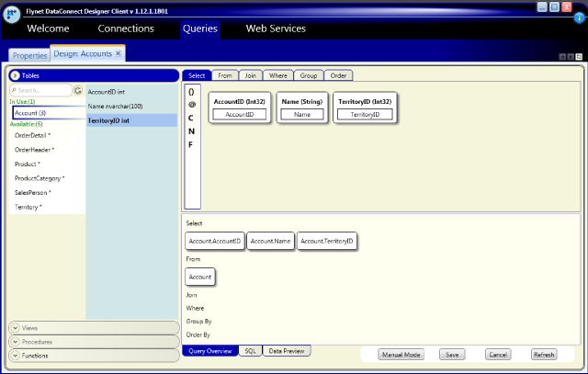Open the Welcome menu
588x374 pixels.
point(48,28)
